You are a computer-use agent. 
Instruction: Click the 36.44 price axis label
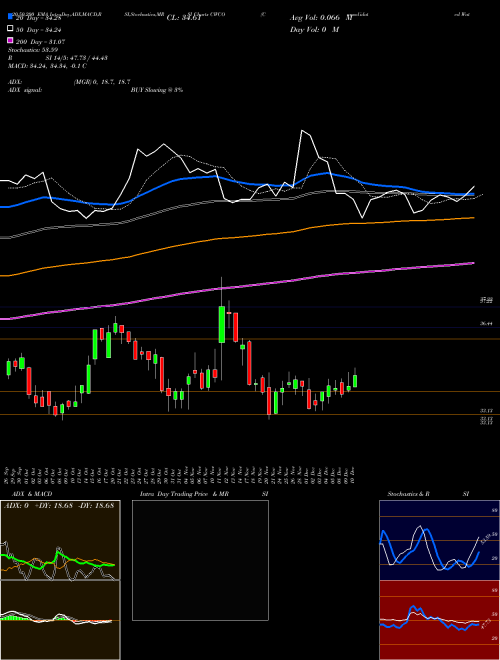click(486, 323)
